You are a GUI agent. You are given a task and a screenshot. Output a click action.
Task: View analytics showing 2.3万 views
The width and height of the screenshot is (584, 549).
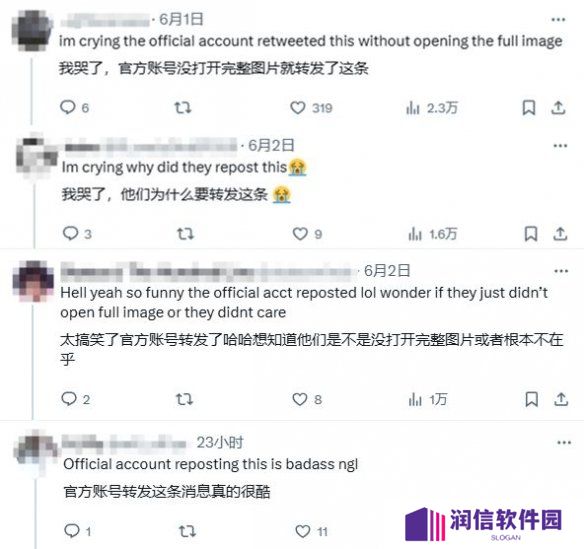point(431,108)
